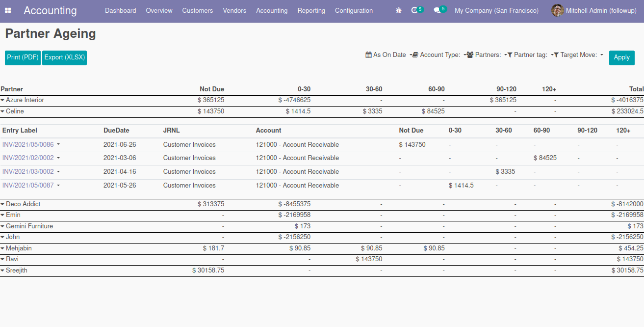
Task: Click the people icon beside Partners filter
Action: click(470, 55)
